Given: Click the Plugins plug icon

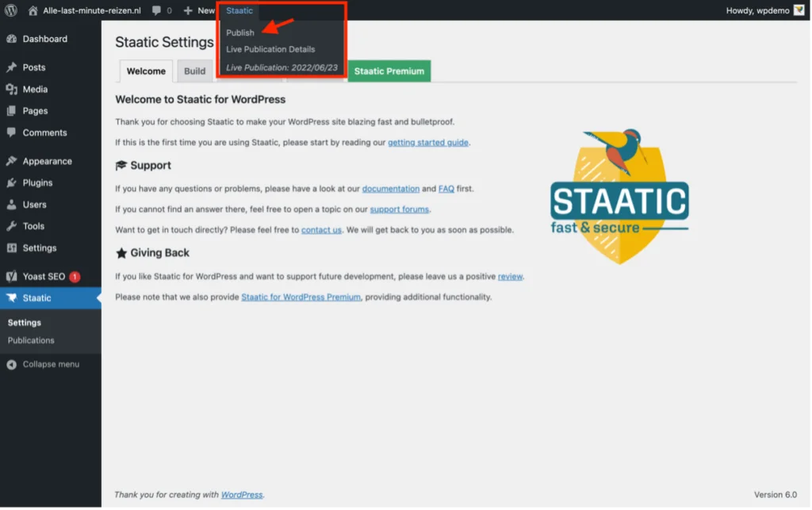Looking at the screenshot, I should pos(11,182).
